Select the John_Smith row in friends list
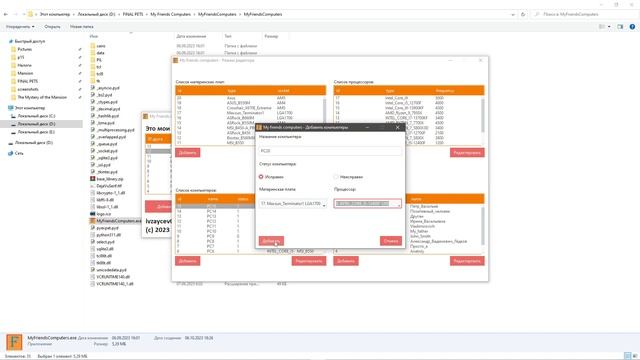Image resolution: width=640 pixels, height=360 pixels. pyautogui.click(x=420, y=236)
